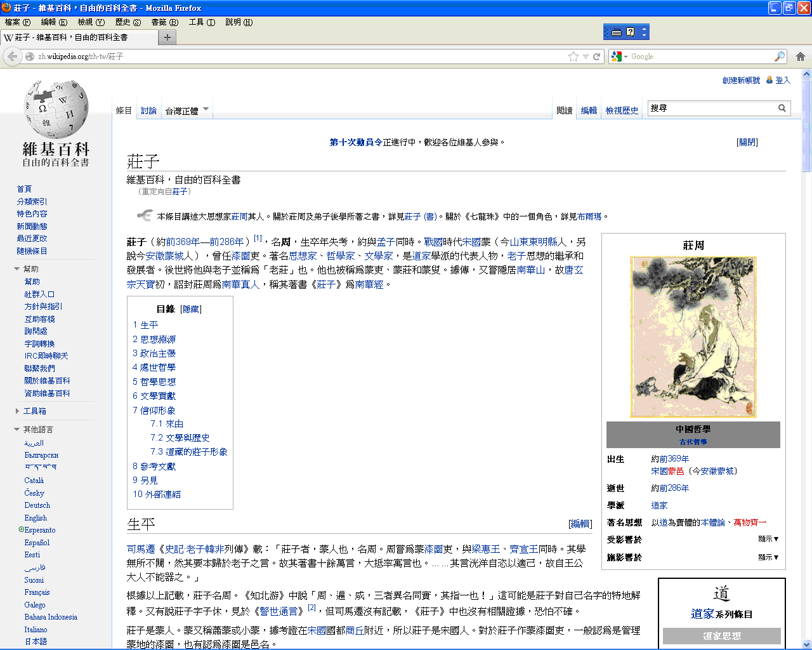Select the 條目 page tab
Image resolution: width=812 pixels, height=650 pixels.
124,110
